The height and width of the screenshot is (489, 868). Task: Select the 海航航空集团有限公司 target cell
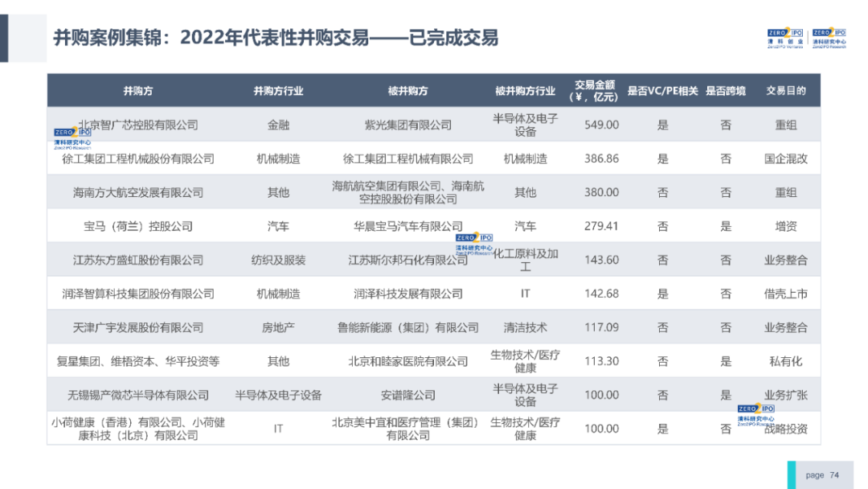coord(408,193)
